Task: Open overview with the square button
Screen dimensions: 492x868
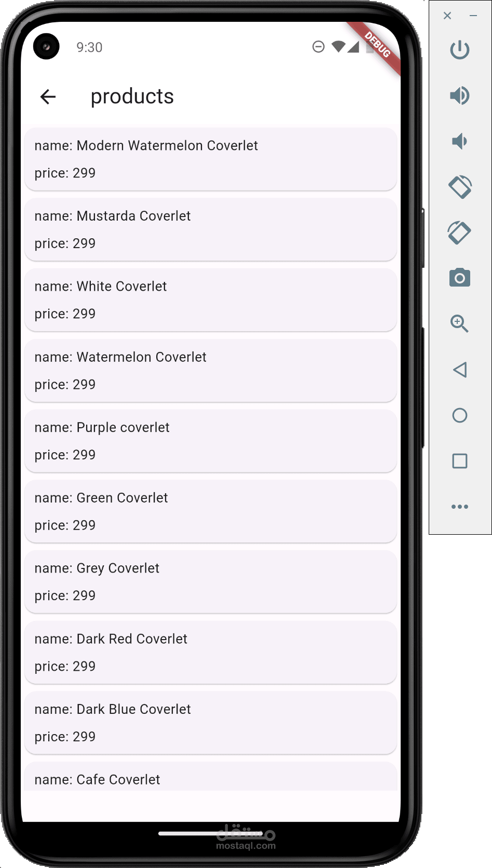Action: coord(460,461)
